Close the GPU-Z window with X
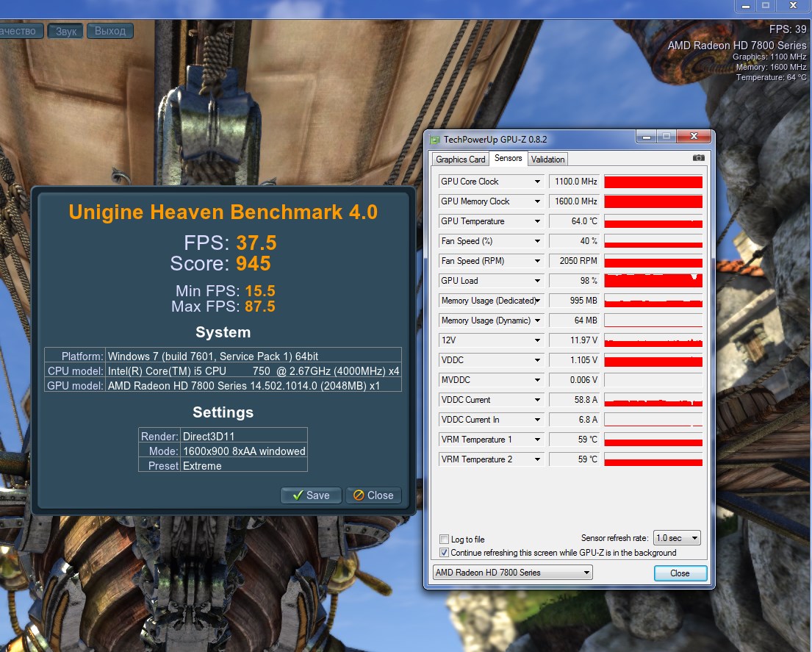The height and width of the screenshot is (652, 812). coord(694,136)
